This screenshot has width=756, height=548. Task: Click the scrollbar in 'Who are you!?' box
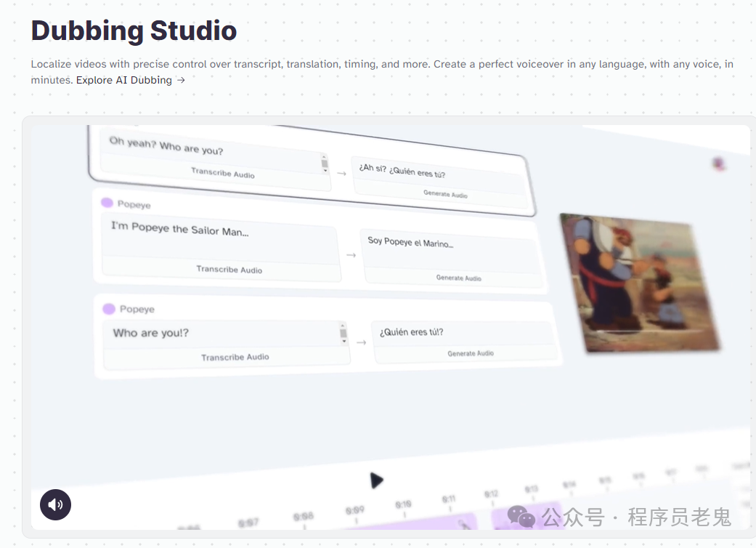coord(344,334)
